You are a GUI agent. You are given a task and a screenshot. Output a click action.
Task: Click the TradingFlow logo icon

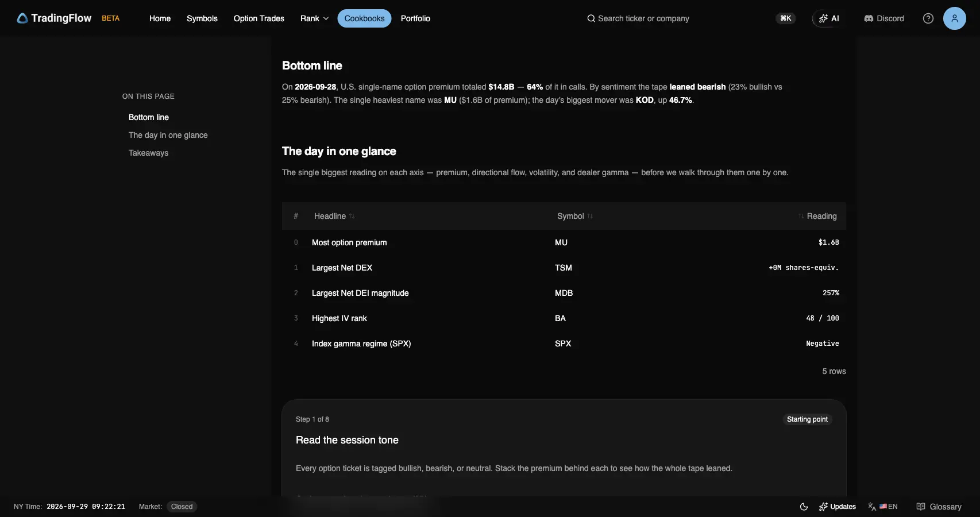pyautogui.click(x=22, y=18)
